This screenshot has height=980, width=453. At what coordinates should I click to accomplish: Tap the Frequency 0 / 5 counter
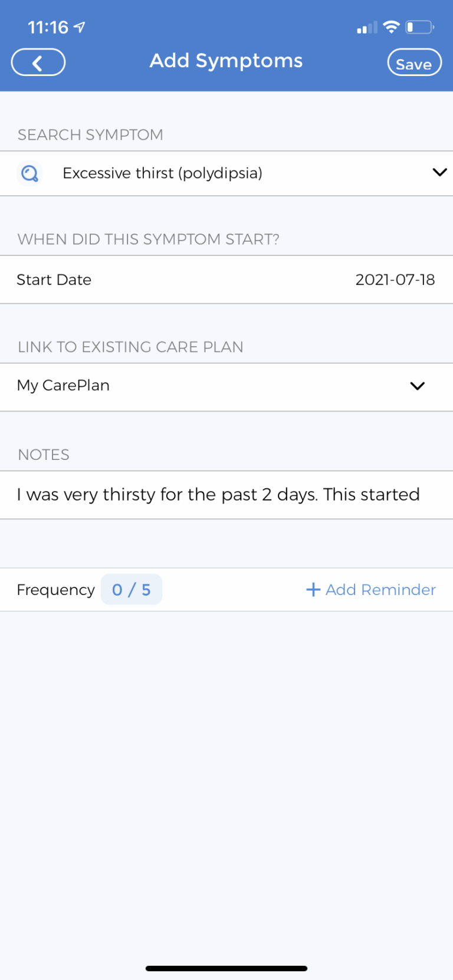[x=131, y=589]
